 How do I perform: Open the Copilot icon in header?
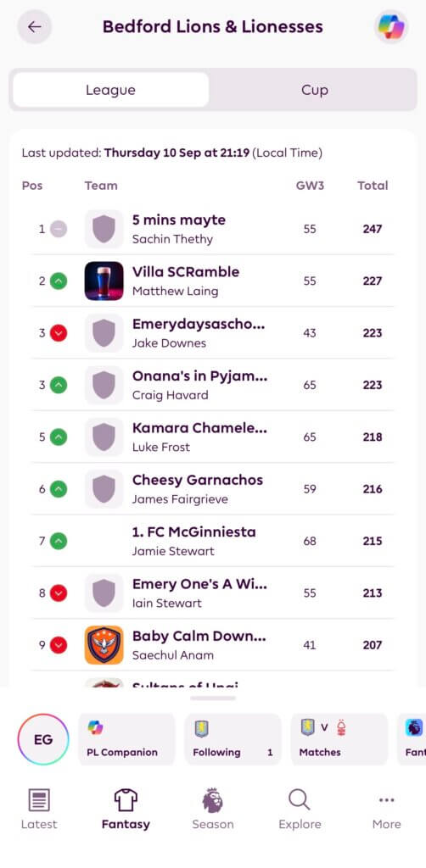391,26
